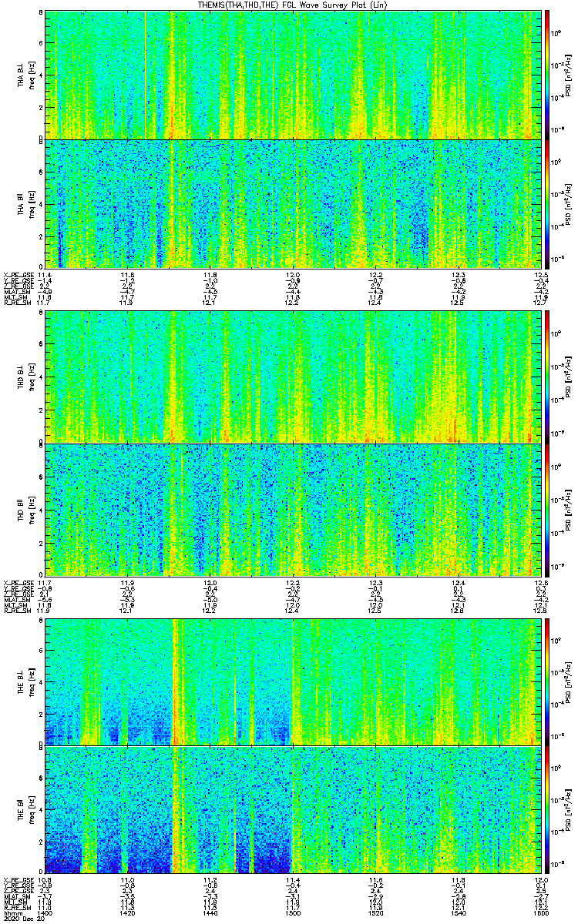Screen dimensions: 578x924
Task: Click the '10.8' X_RE_GSE value under THE panels
Action: [x=45, y=879]
